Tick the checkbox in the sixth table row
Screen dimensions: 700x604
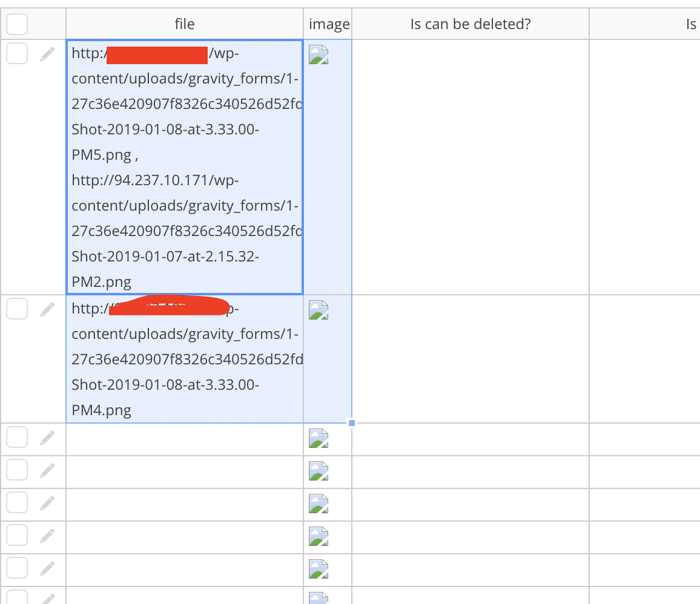pos(17,535)
